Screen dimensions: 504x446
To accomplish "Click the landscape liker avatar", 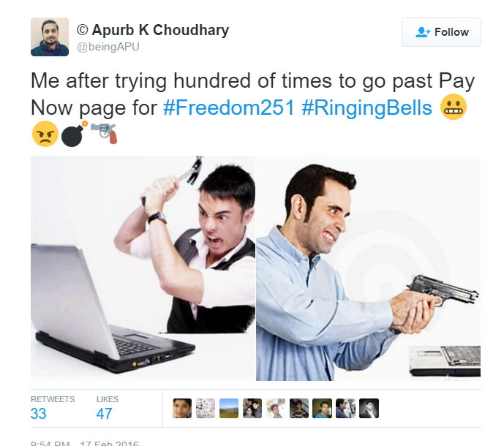I will (x=229, y=409).
